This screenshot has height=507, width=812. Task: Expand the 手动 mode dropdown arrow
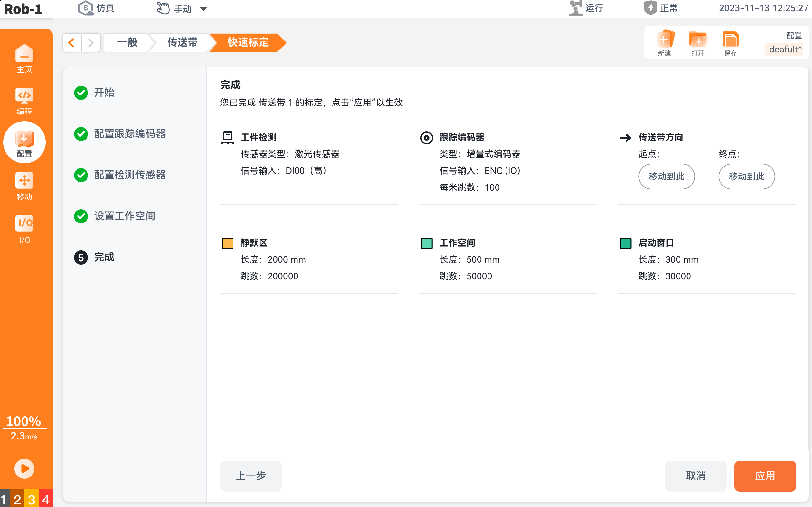[203, 9]
